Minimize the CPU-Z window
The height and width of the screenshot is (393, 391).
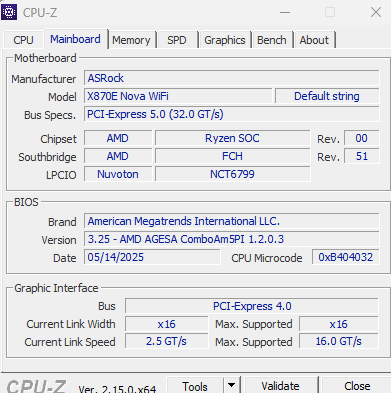click(x=285, y=12)
